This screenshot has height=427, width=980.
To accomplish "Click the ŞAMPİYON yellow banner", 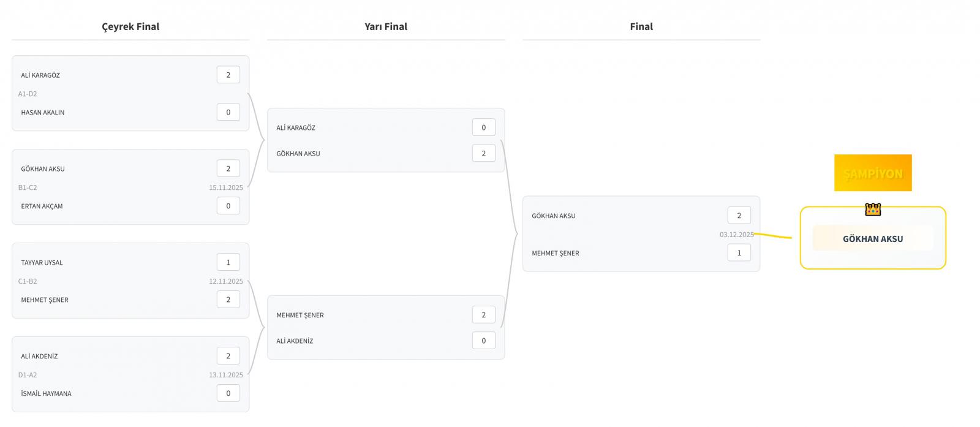I will click(872, 173).
